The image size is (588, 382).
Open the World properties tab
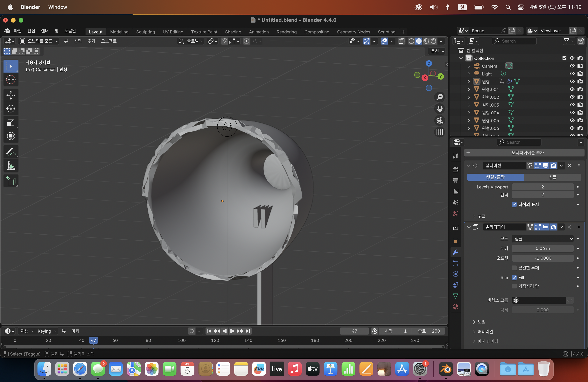tap(456, 213)
